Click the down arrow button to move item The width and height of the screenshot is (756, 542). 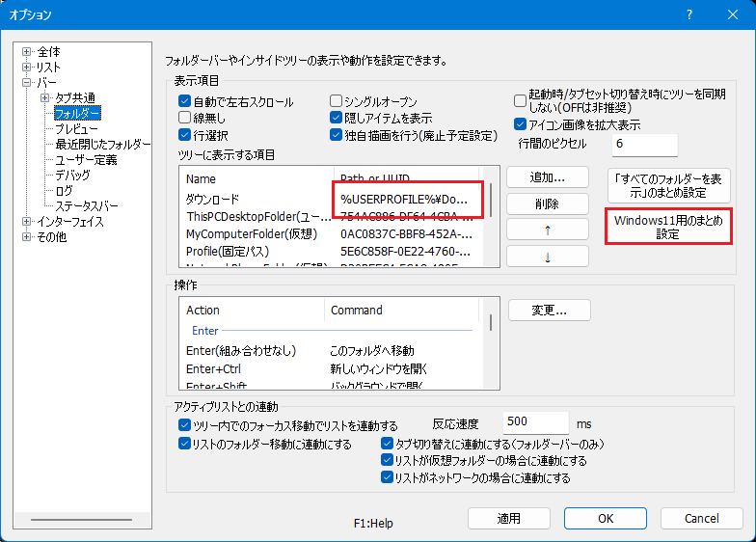coord(547,257)
